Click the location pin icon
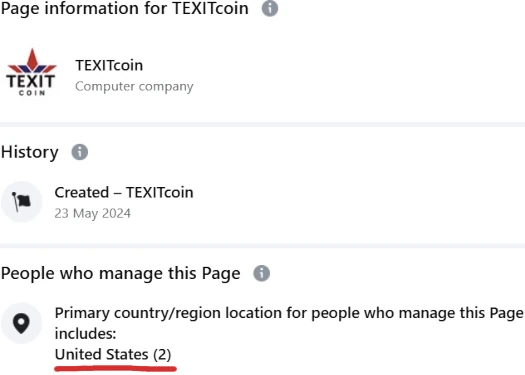The height and width of the screenshot is (375, 525). (x=21, y=323)
